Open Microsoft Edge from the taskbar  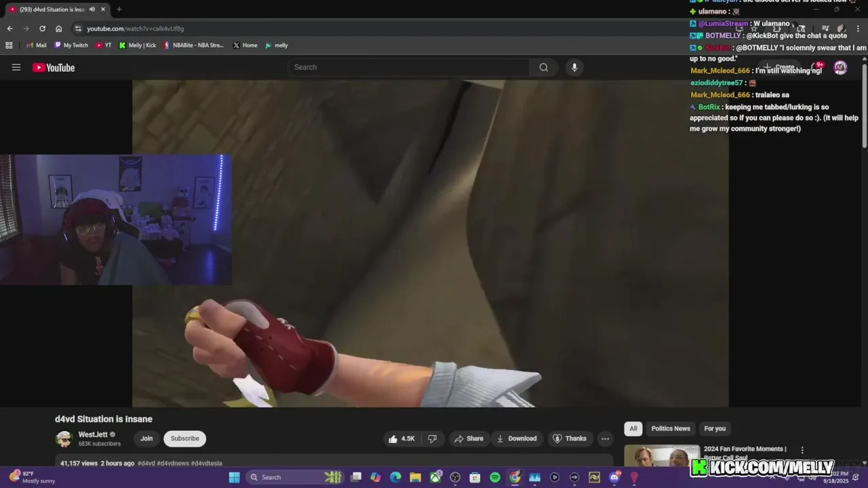coord(395,477)
